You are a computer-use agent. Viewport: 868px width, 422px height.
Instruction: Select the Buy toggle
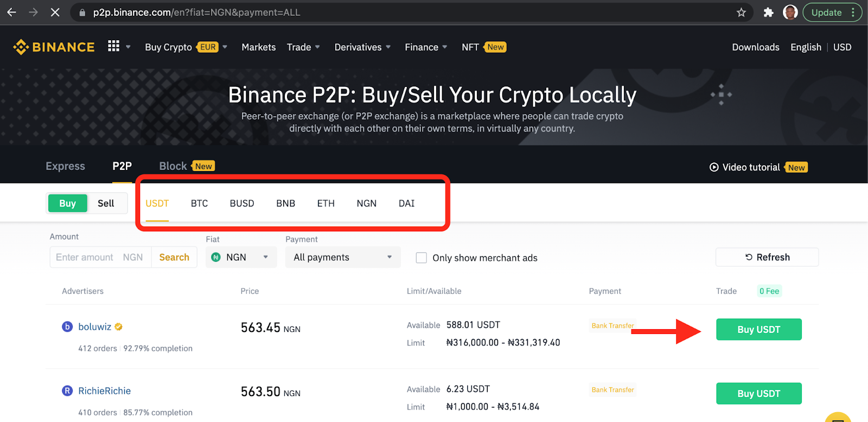(x=67, y=203)
